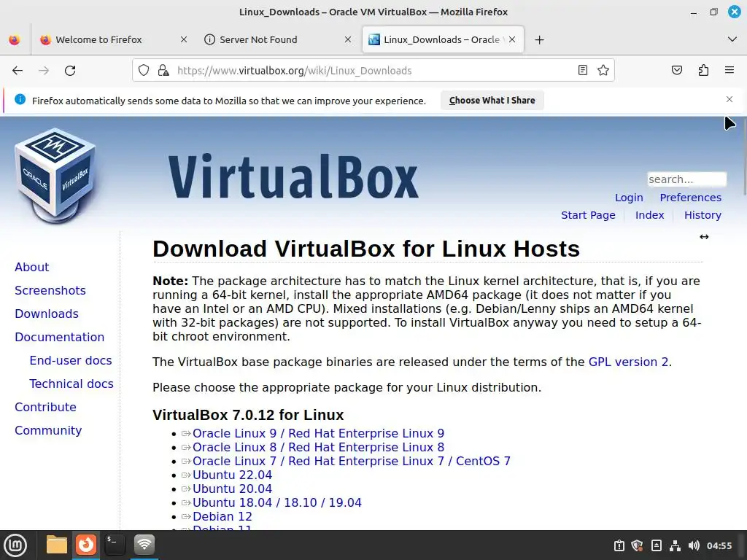This screenshot has width=747, height=560.
Task: Click the Choose What I Share button
Action: (x=492, y=101)
